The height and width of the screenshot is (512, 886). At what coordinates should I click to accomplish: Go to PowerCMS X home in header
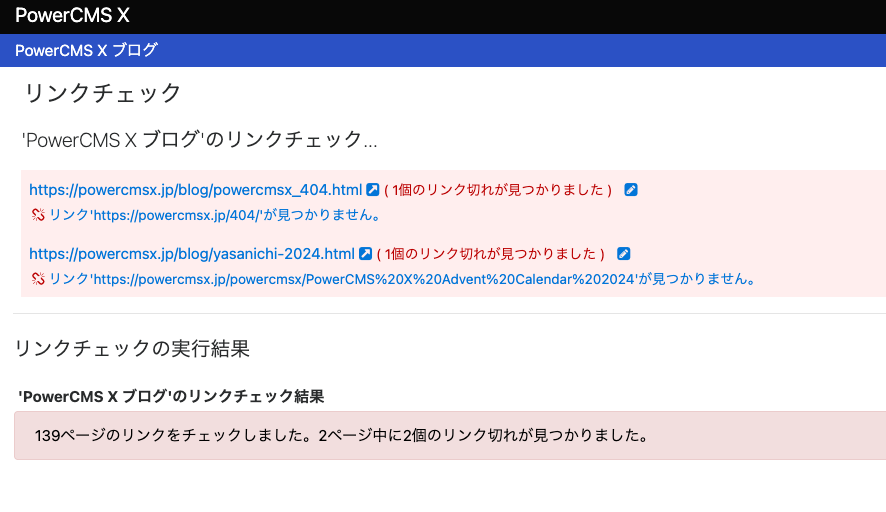click(x=72, y=15)
